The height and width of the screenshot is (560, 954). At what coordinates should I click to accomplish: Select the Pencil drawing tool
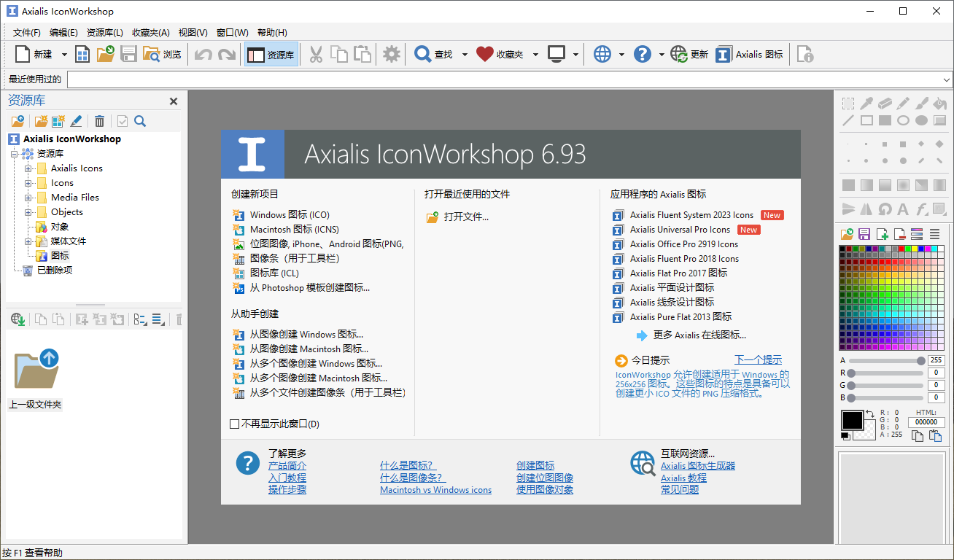coord(903,103)
